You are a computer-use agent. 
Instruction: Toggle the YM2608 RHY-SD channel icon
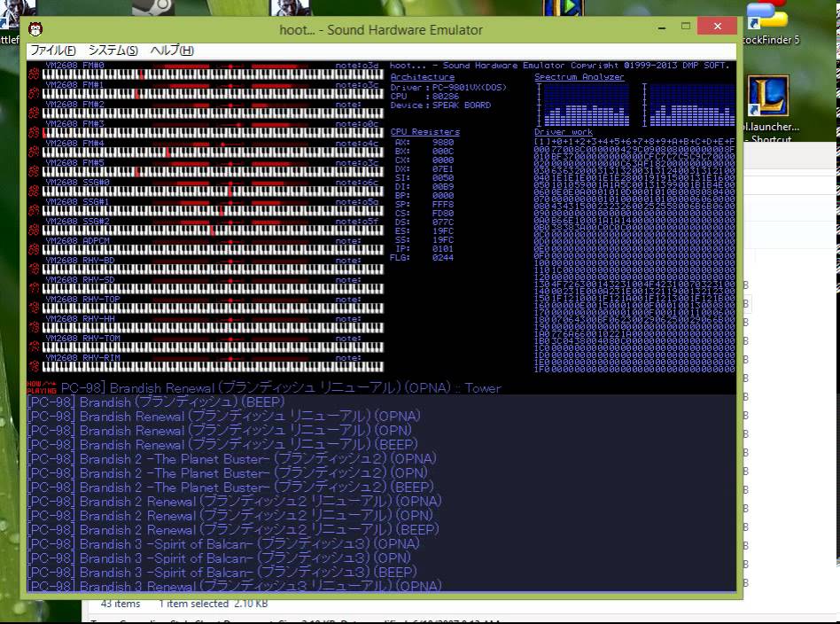pyautogui.click(x=35, y=288)
